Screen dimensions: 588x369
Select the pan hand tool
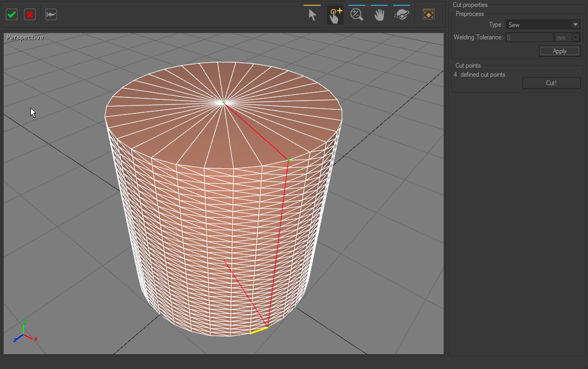[379, 15]
